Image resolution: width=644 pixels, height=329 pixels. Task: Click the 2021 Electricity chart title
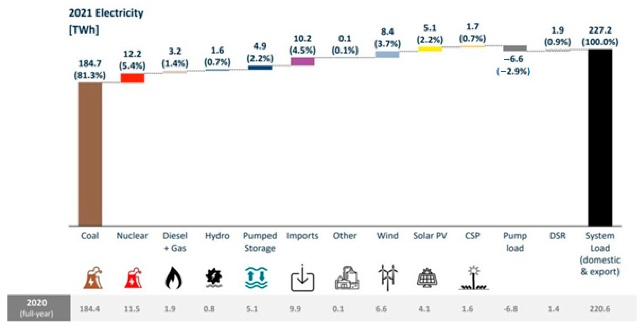(106, 13)
